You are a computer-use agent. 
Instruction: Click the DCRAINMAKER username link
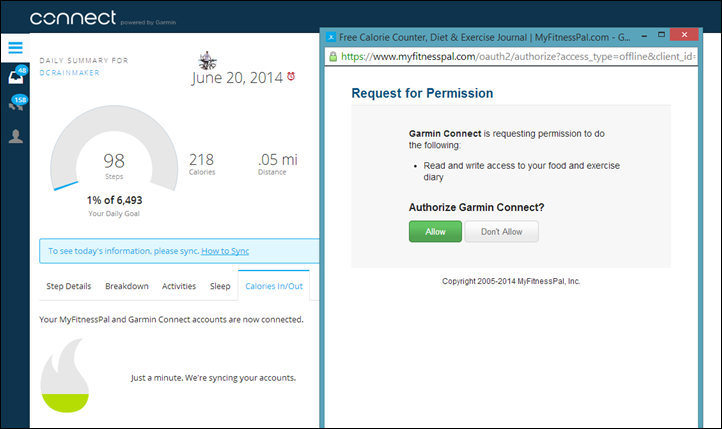point(70,73)
